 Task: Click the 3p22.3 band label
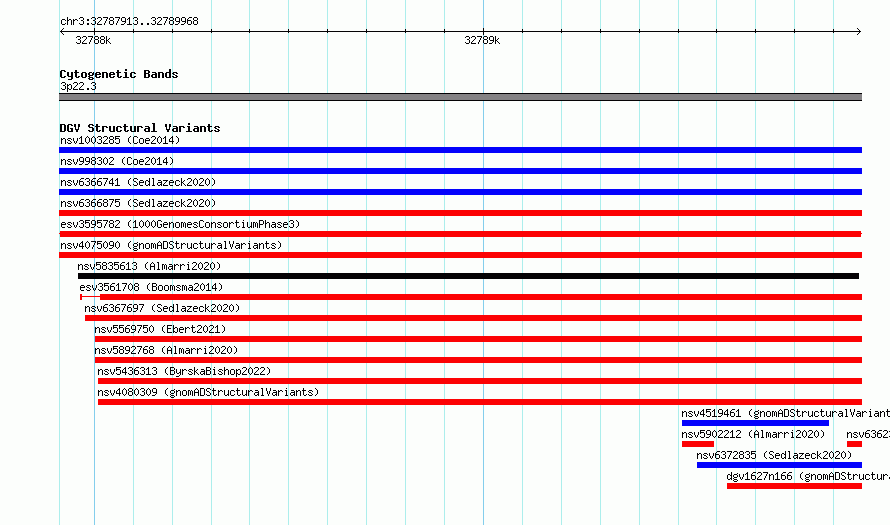click(78, 86)
